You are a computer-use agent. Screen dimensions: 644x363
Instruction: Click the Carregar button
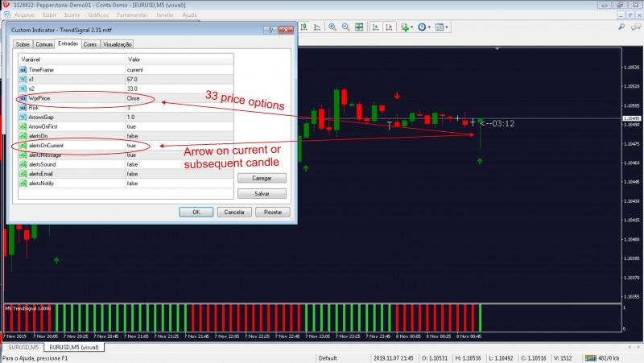[x=262, y=178]
